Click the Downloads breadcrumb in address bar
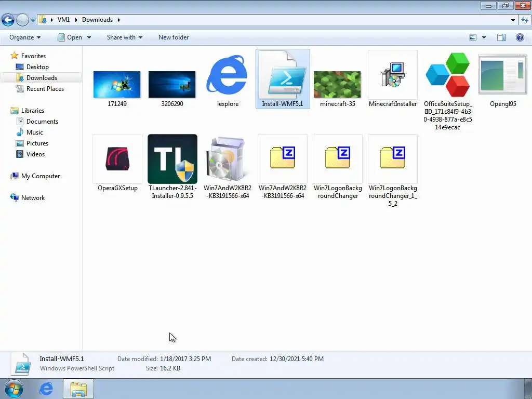The width and height of the screenshot is (532, 399). coord(97,20)
